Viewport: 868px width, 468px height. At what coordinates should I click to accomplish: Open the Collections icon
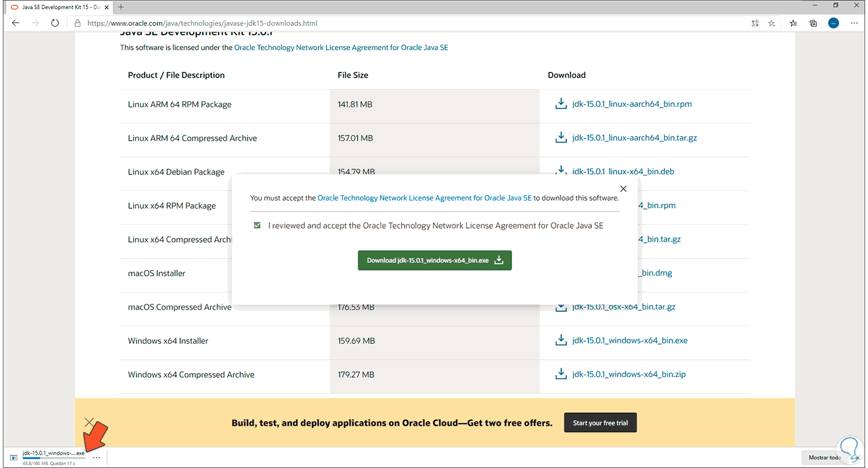point(813,23)
